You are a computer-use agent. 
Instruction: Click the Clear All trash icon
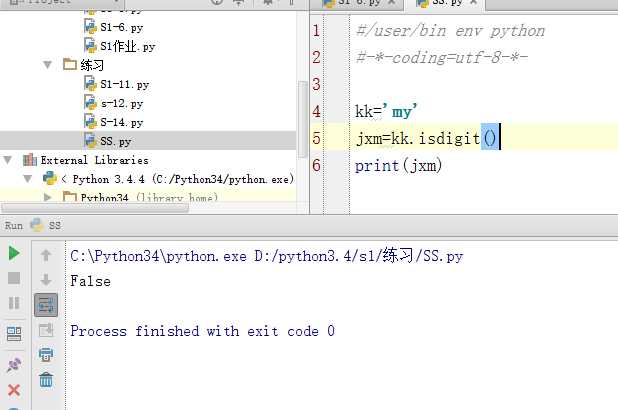(x=46, y=380)
